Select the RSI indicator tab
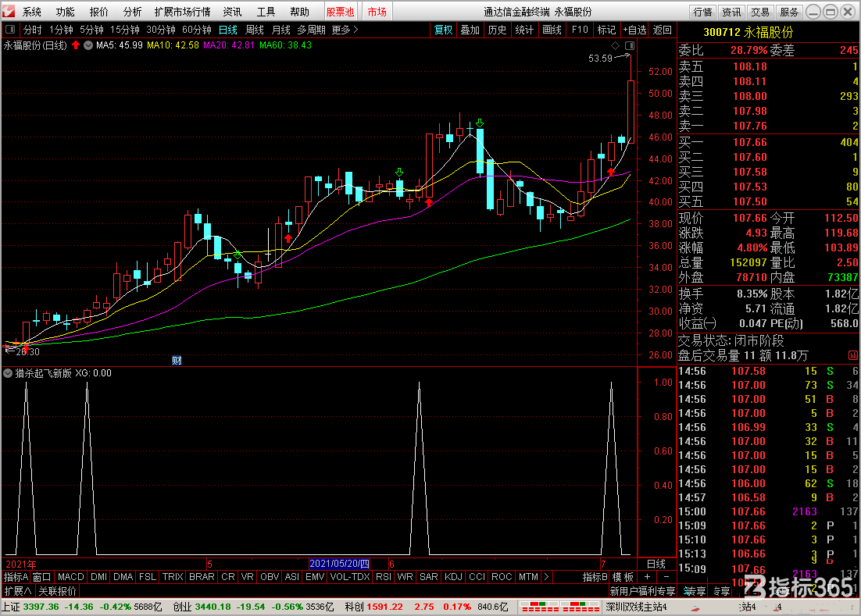861x616 pixels. 384,576
